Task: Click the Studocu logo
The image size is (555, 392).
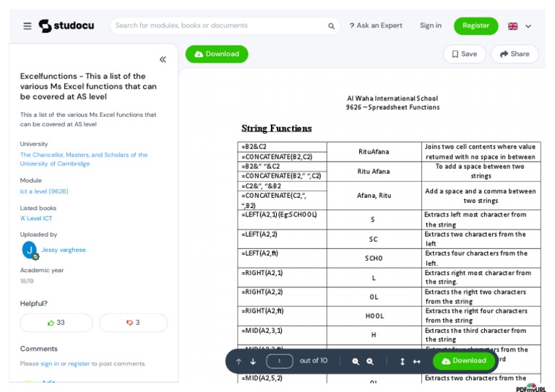Action: click(x=66, y=26)
